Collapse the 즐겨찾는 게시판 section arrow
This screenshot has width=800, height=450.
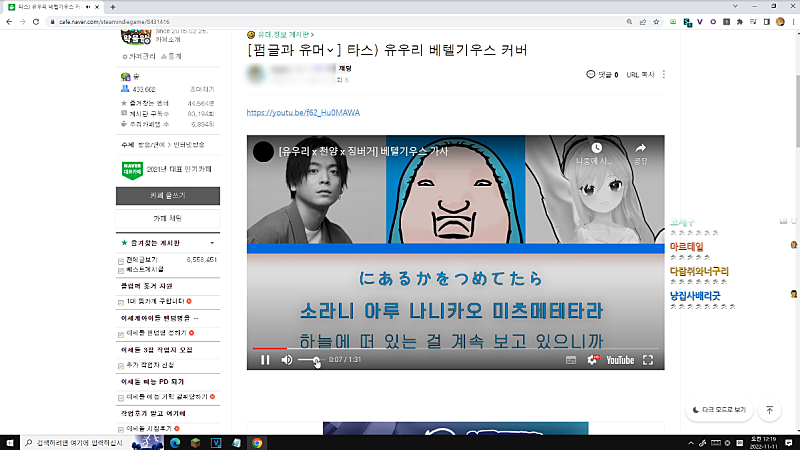(212, 243)
